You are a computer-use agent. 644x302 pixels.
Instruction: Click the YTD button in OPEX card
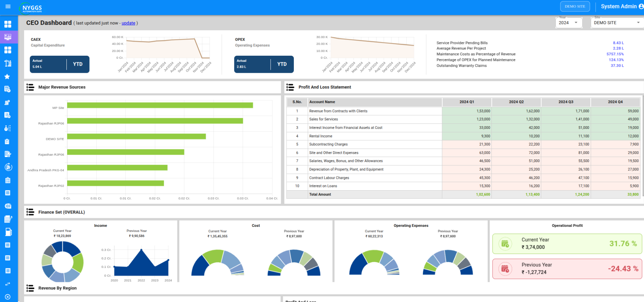[x=282, y=64]
